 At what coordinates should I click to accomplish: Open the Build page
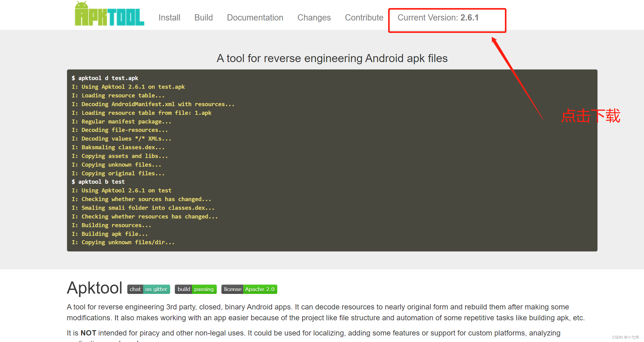tap(203, 18)
